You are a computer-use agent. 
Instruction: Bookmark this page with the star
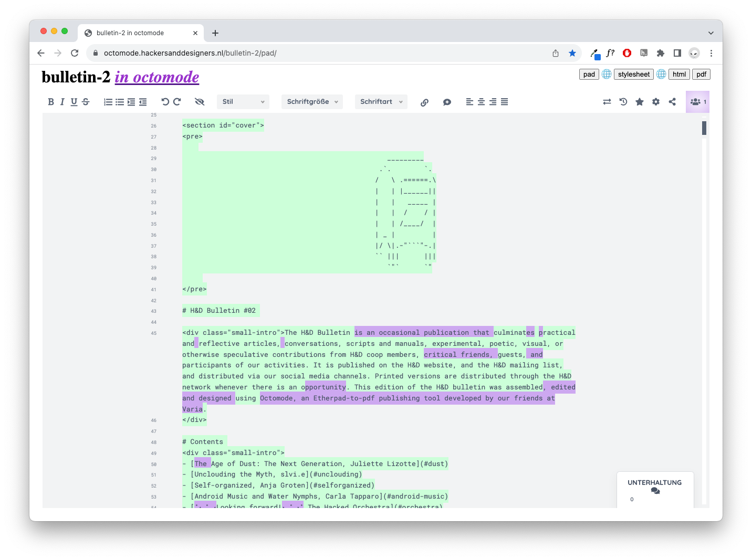(x=572, y=53)
